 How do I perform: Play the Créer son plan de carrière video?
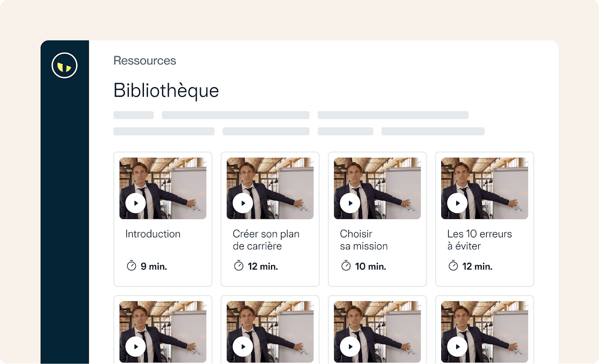(243, 203)
